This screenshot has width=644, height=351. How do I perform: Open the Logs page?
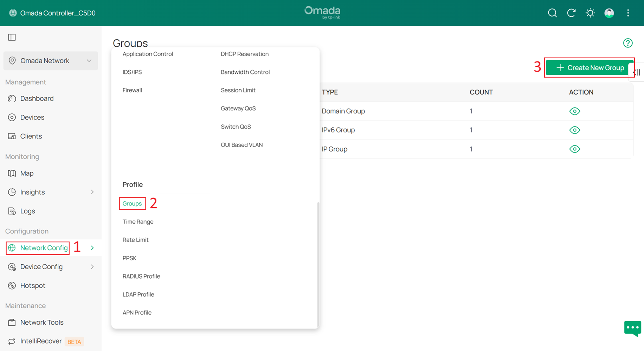tap(28, 211)
